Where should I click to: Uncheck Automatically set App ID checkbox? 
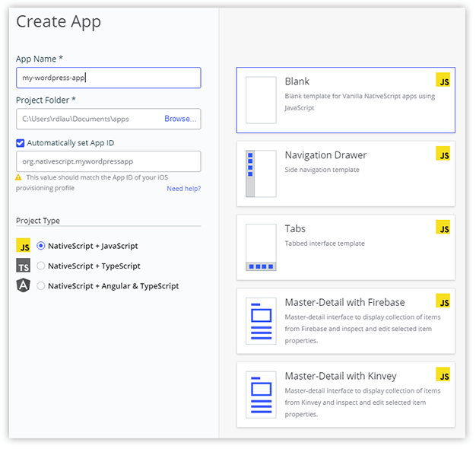(x=21, y=143)
